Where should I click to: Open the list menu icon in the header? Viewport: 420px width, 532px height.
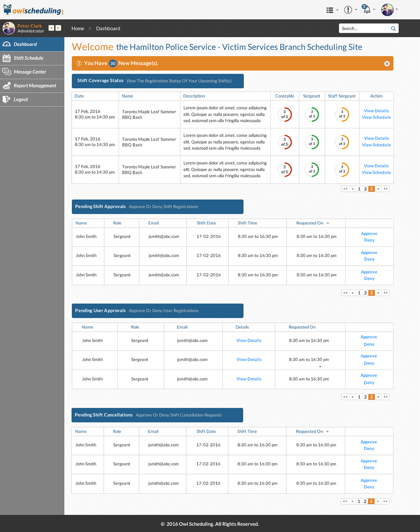coord(330,10)
